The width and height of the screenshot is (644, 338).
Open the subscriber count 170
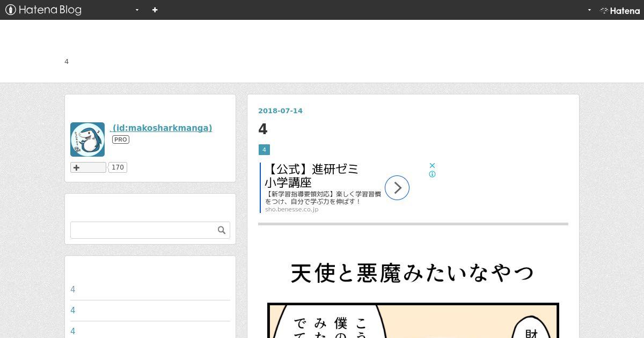[118, 167]
